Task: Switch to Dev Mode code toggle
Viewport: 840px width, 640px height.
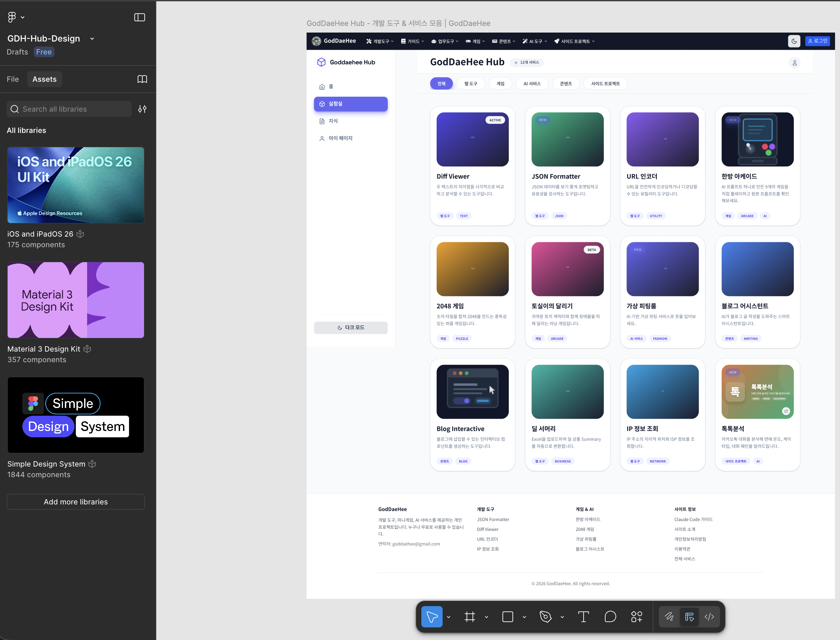Action: tap(709, 617)
